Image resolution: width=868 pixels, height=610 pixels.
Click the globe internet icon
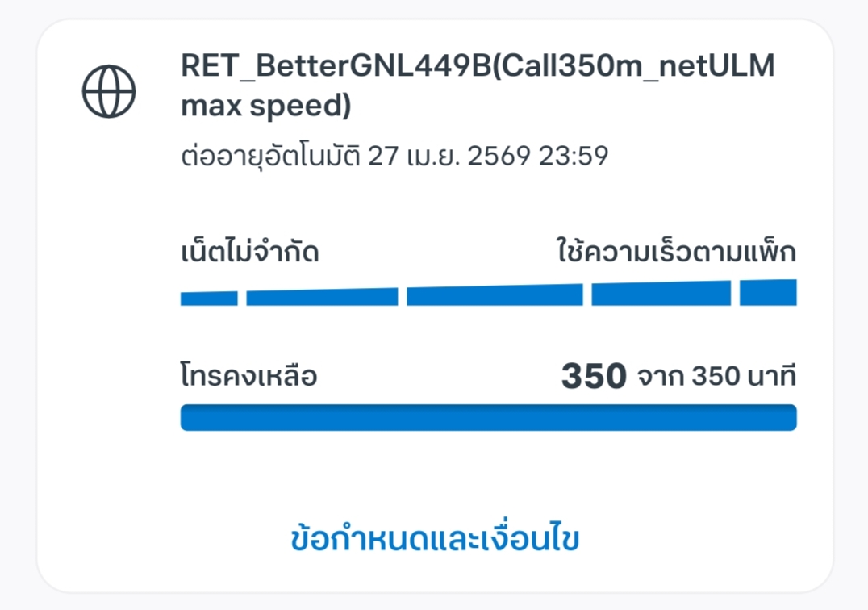tap(108, 91)
